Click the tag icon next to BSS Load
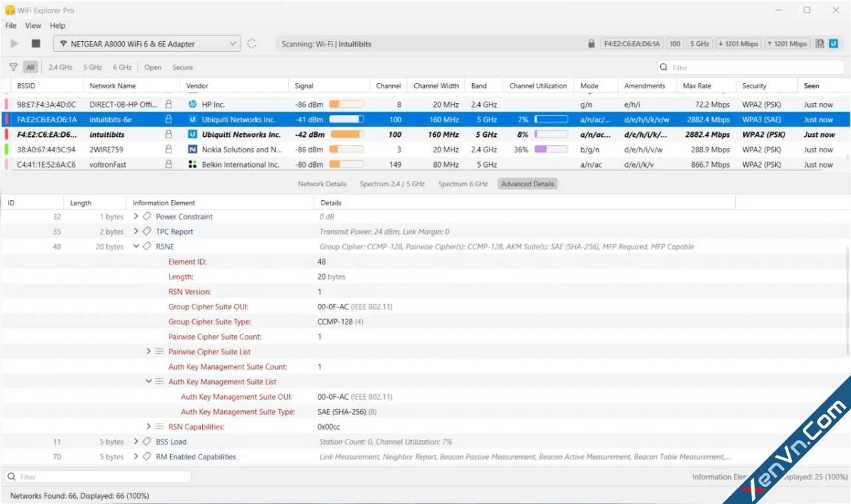The height and width of the screenshot is (504, 851). 147,441
